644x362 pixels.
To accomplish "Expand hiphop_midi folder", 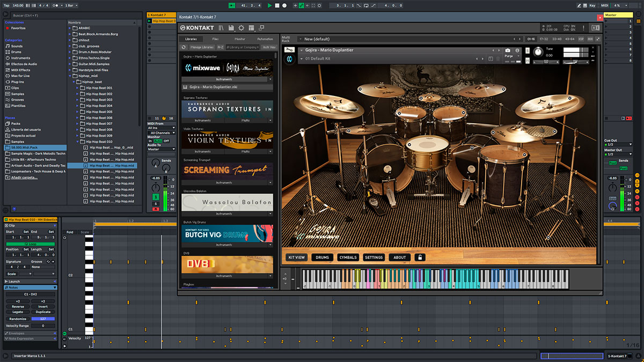I will click(70, 76).
